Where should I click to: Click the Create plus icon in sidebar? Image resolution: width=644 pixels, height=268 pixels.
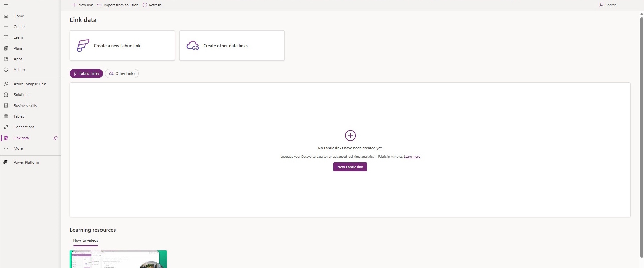point(6,27)
